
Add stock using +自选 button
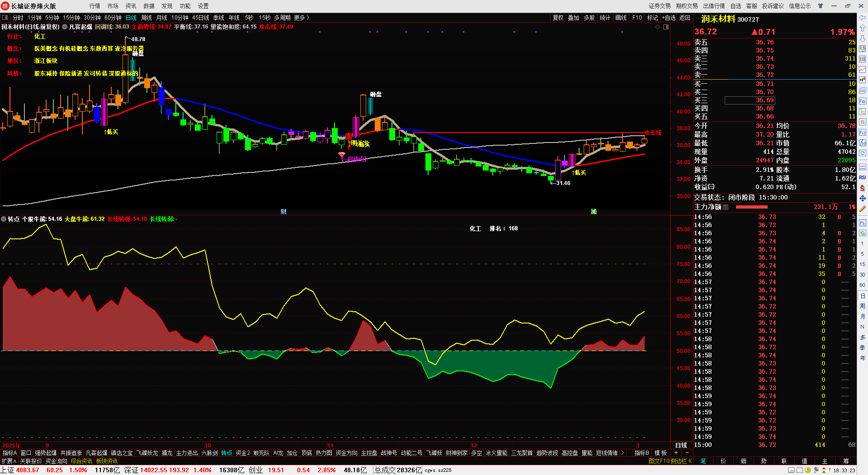pos(669,18)
